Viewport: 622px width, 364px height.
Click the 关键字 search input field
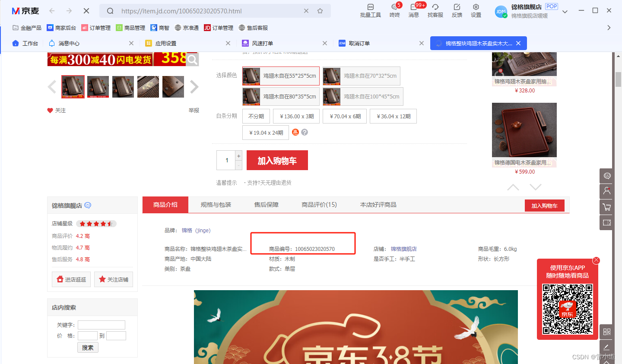(x=102, y=325)
